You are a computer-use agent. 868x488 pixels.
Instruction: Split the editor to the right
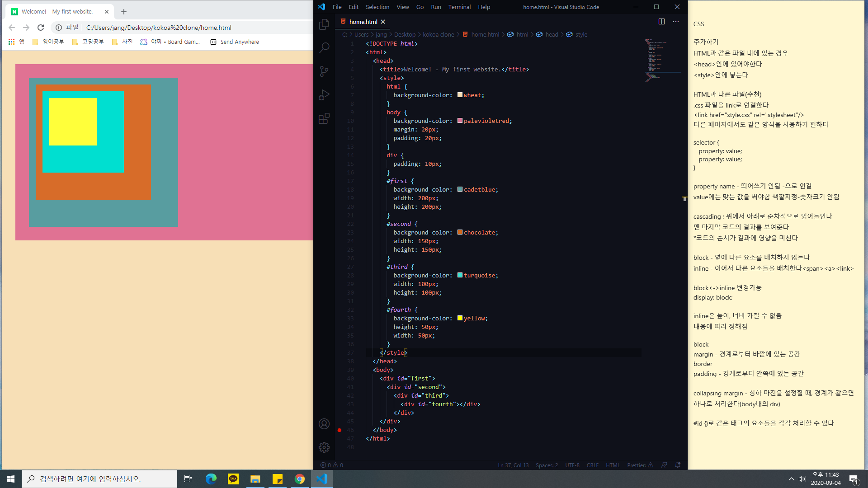(661, 22)
